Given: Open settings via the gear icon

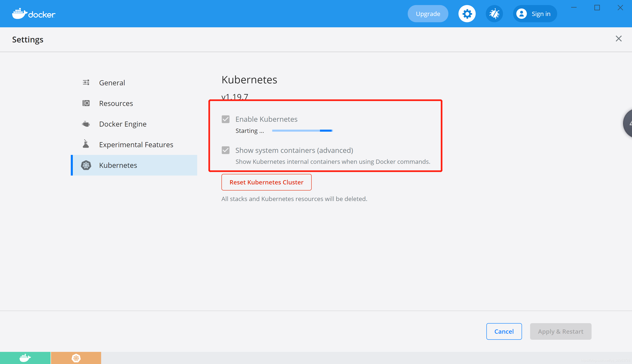Looking at the screenshot, I should pyautogui.click(x=467, y=14).
